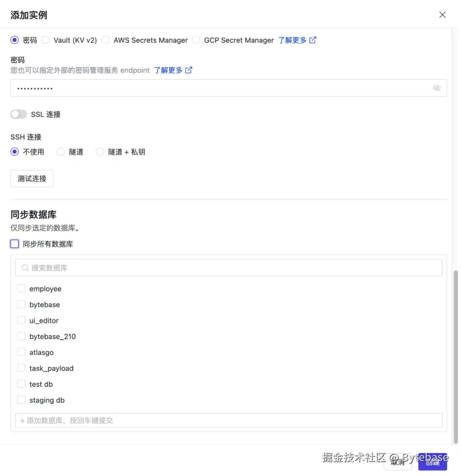Click the 测试连接 button
The width and height of the screenshot is (461, 476).
pyautogui.click(x=32, y=178)
